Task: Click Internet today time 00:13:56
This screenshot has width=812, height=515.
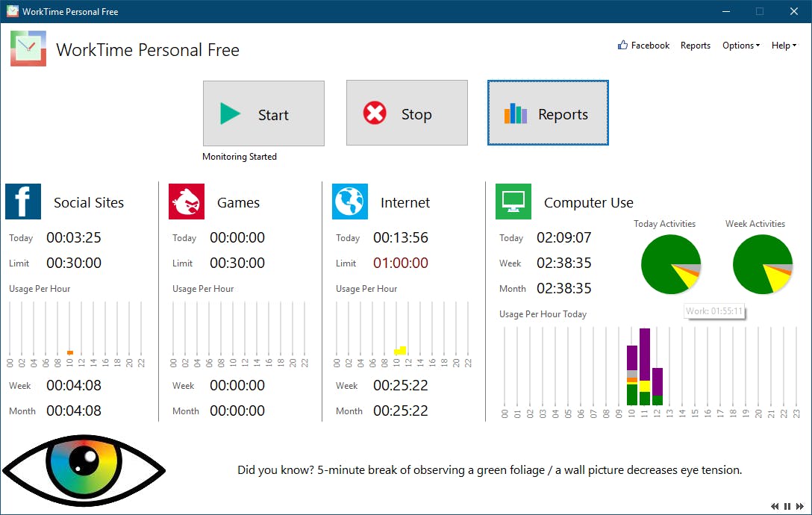Action: point(401,238)
